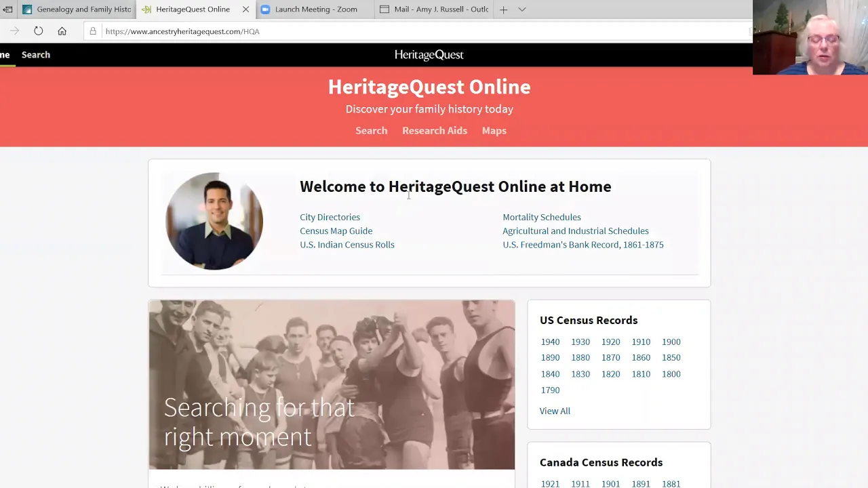Image resolution: width=868 pixels, height=488 pixels.
Task: Select the HeritageQuest Online tab
Action: 195,9
